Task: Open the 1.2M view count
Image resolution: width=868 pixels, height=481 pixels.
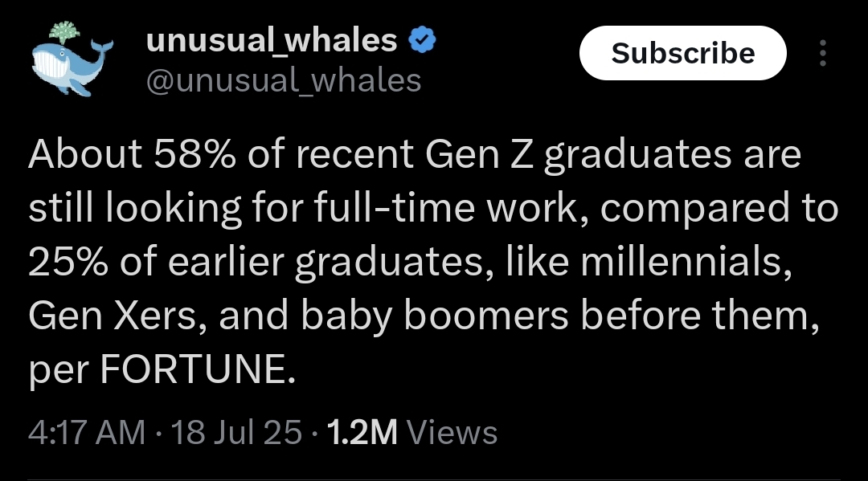Action: (x=362, y=432)
